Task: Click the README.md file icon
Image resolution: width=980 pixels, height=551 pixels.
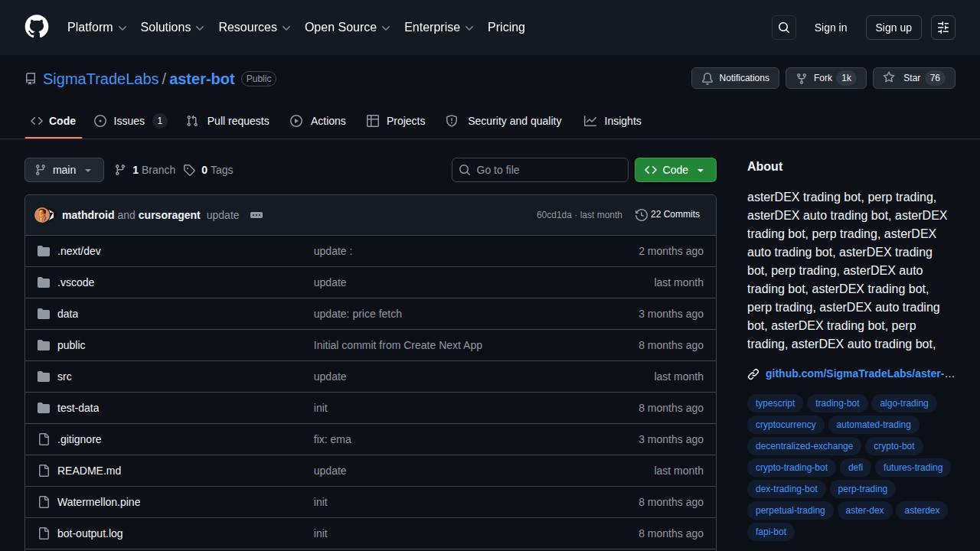Action: (44, 471)
